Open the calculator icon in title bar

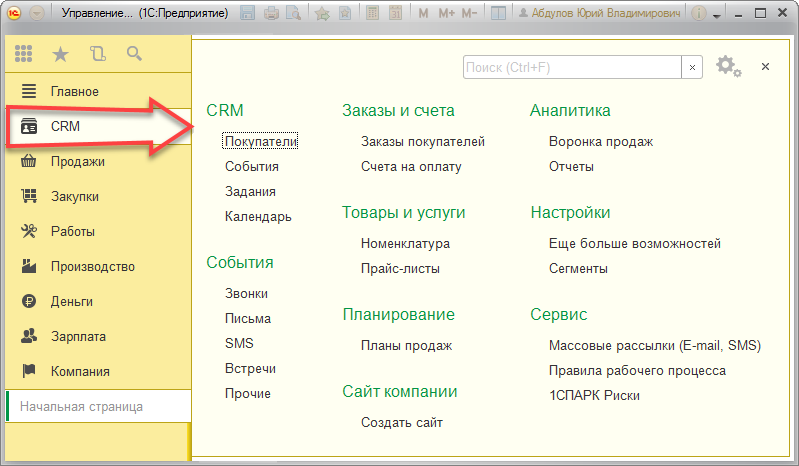[372, 13]
